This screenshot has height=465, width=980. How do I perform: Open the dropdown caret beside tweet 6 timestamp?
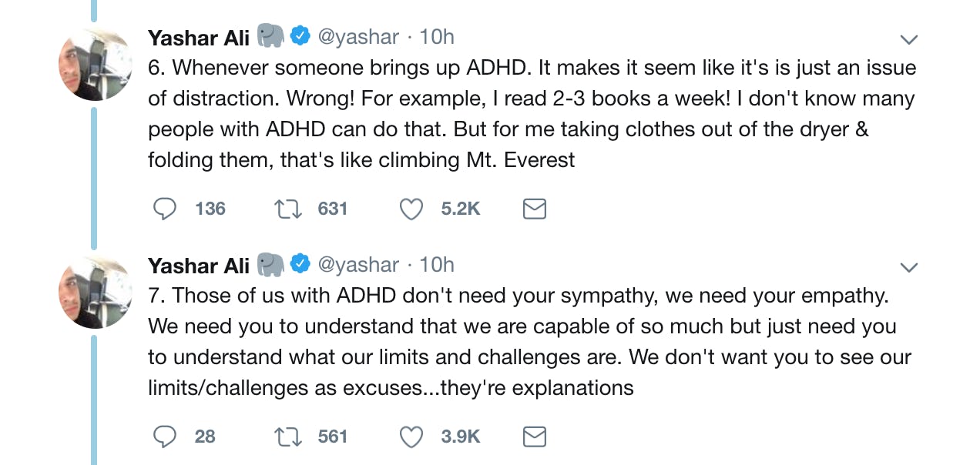coord(909,38)
